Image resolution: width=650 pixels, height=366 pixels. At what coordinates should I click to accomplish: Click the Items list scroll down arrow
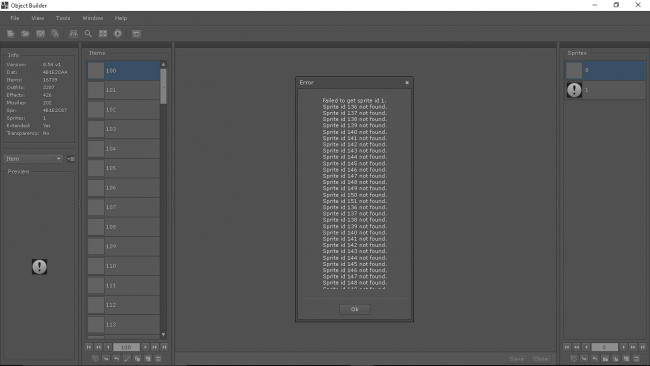(163, 334)
